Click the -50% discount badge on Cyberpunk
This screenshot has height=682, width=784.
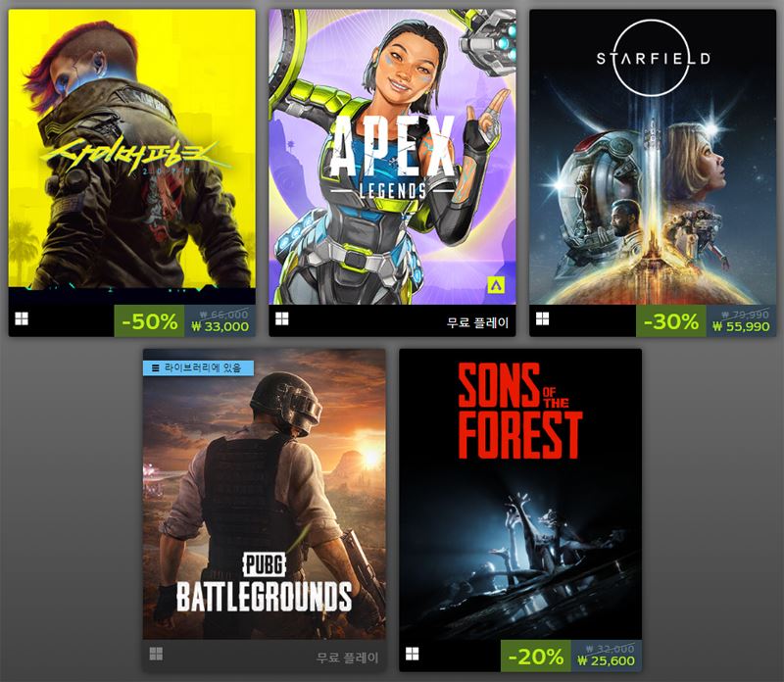point(150,321)
